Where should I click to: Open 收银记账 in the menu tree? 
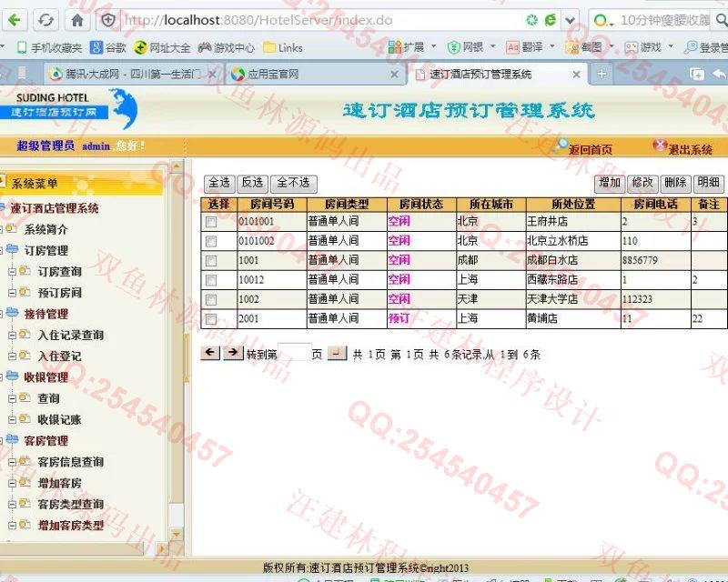(x=59, y=419)
